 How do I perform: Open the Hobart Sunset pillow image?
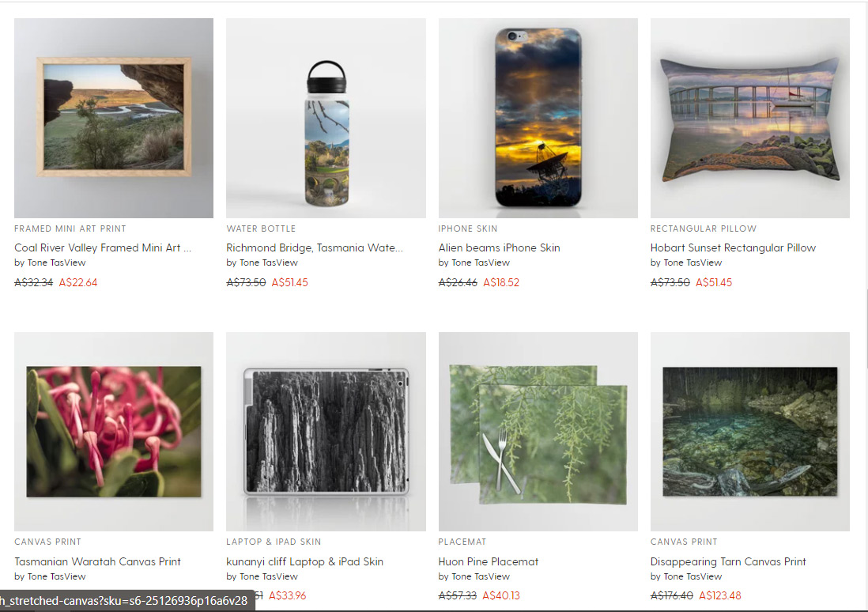tap(750, 118)
